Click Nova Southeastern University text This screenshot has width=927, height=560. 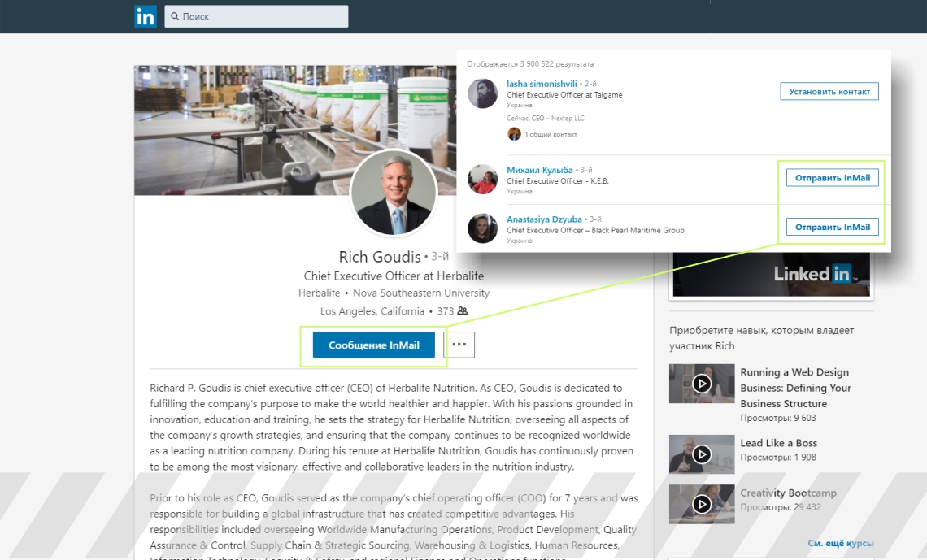421,293
